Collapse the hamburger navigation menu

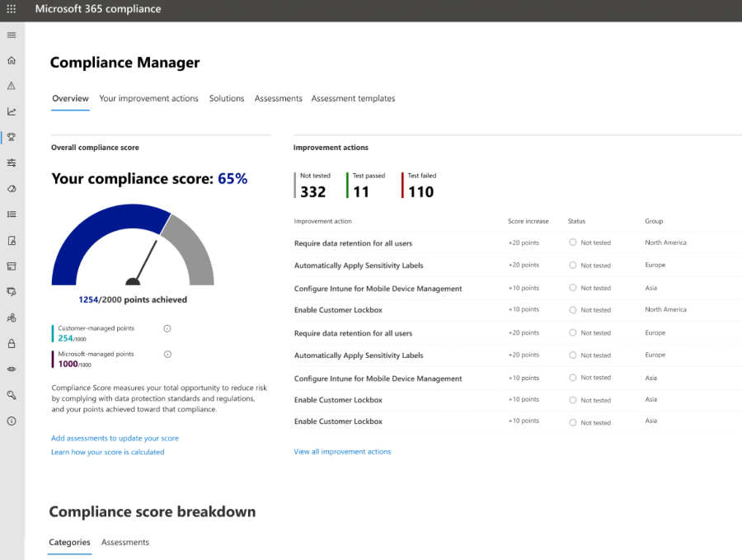(12, 35)
